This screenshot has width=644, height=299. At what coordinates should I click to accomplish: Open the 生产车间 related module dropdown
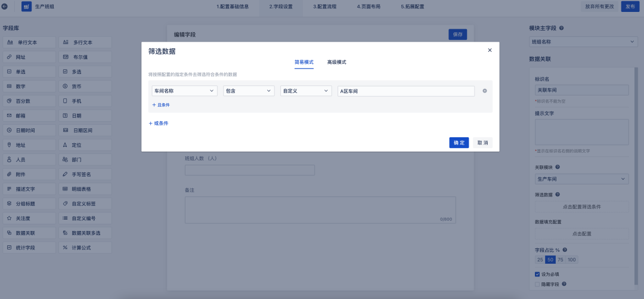coord(581,179)
